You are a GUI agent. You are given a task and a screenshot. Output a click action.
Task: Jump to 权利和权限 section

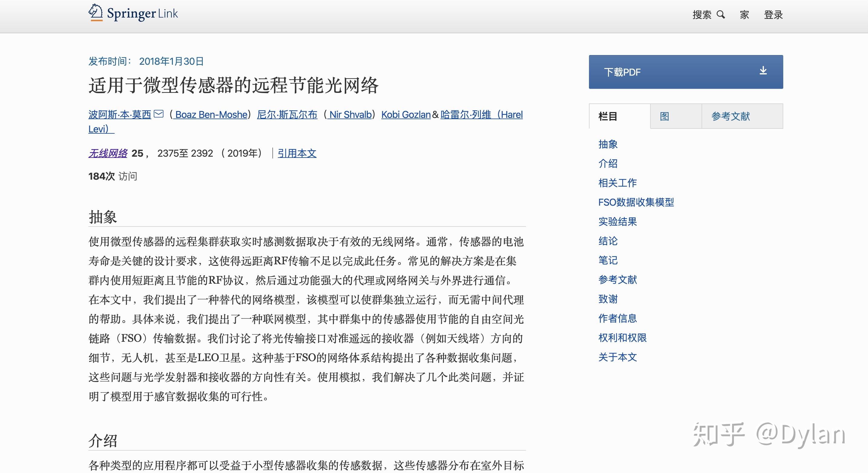[x=622, y=338]
